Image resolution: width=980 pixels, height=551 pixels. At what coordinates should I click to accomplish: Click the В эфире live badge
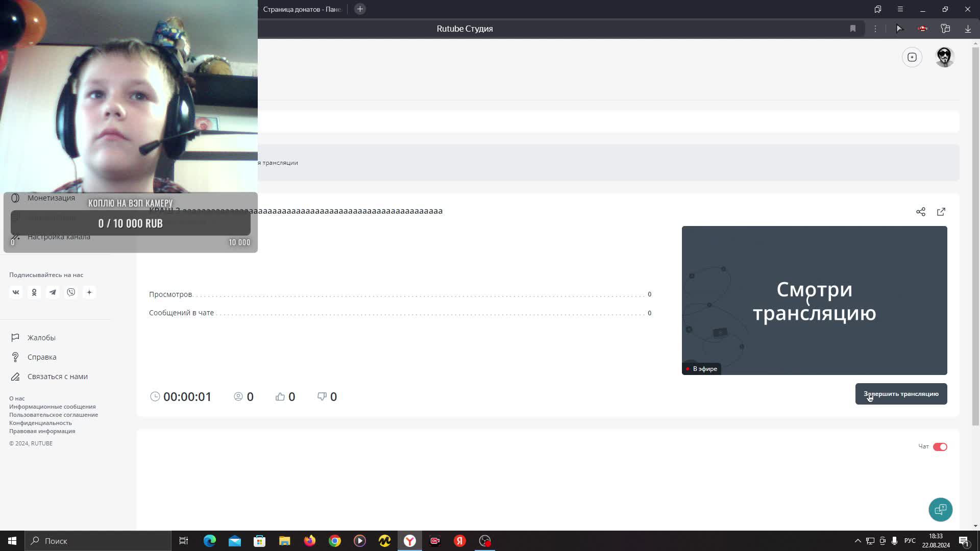click(701, 369)
